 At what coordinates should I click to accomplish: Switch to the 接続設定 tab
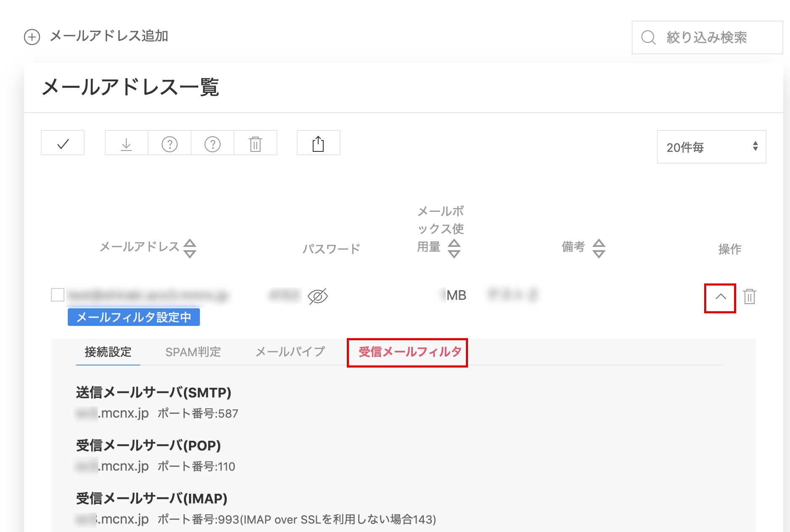click(108, 352)
